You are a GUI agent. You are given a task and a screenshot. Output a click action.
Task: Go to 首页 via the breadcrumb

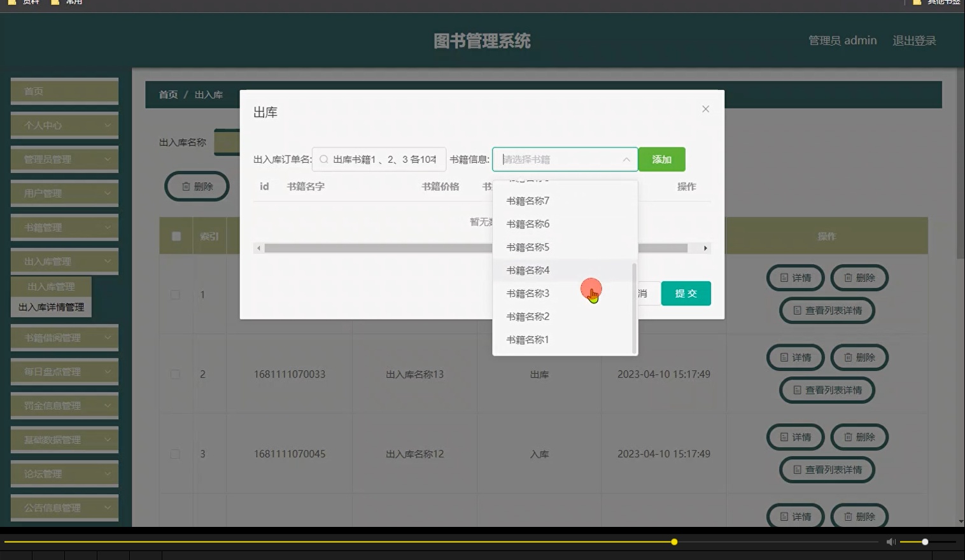(x=168, y=94)
